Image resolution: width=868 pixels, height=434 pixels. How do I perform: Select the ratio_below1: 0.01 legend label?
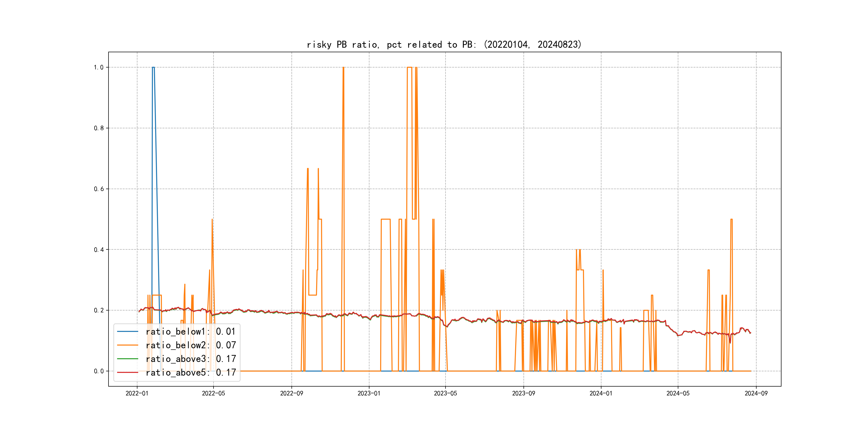tap(191, 332)
